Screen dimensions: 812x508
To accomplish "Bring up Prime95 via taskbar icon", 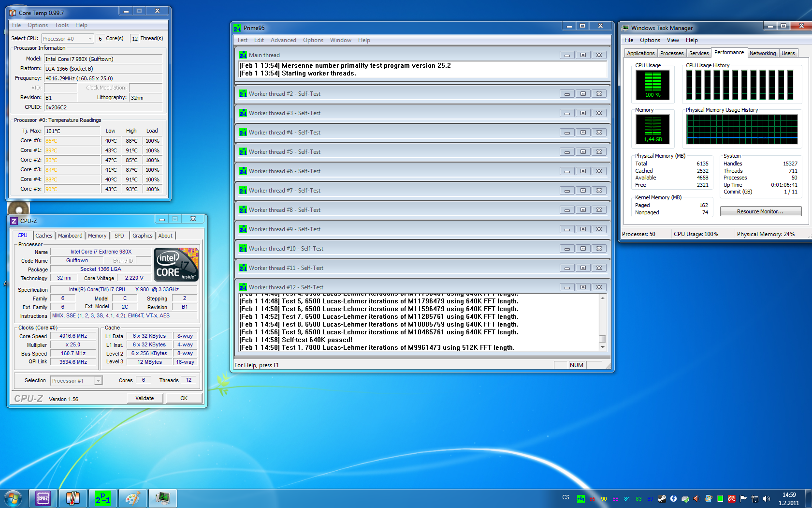I will pos(103,498).
